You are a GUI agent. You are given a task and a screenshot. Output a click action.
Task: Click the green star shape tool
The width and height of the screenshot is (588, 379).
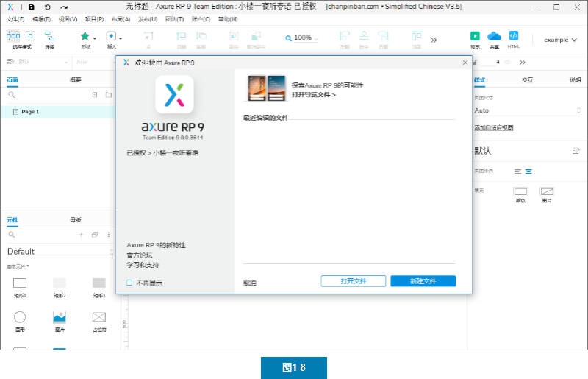point(85,36)
